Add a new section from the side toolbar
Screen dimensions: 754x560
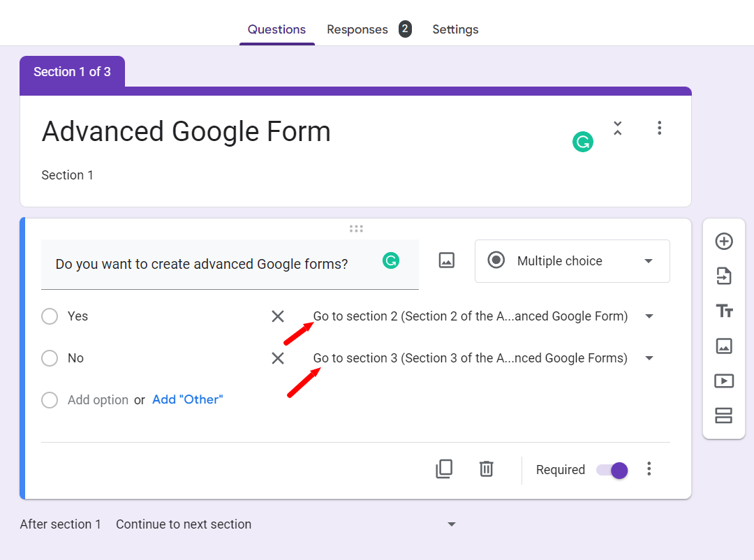[724, 415]
